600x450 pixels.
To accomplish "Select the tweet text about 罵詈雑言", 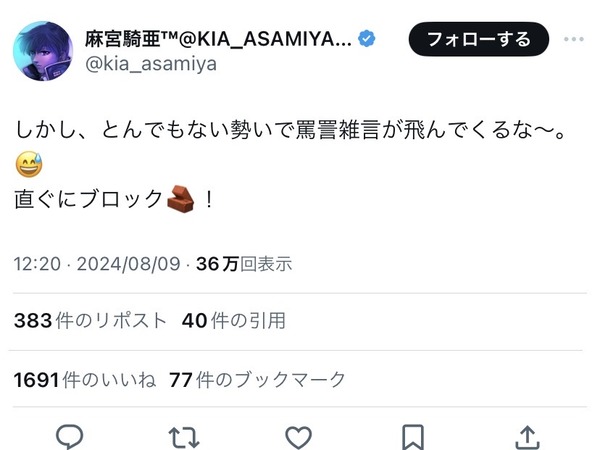I will click(290, 130).
